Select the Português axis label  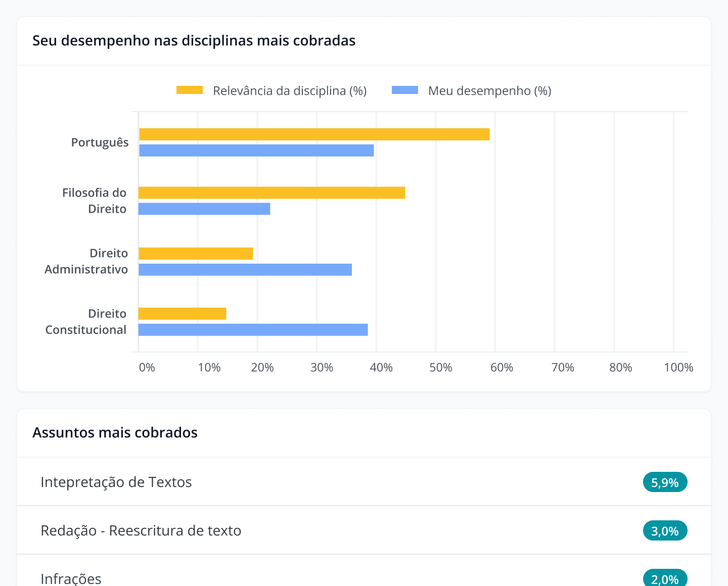100,142
